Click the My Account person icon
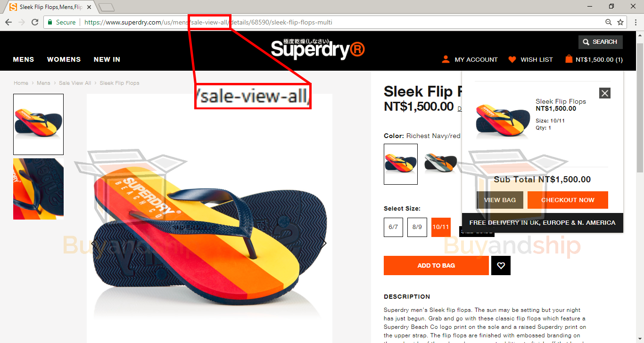644x343 pixels. pos(446,59)
